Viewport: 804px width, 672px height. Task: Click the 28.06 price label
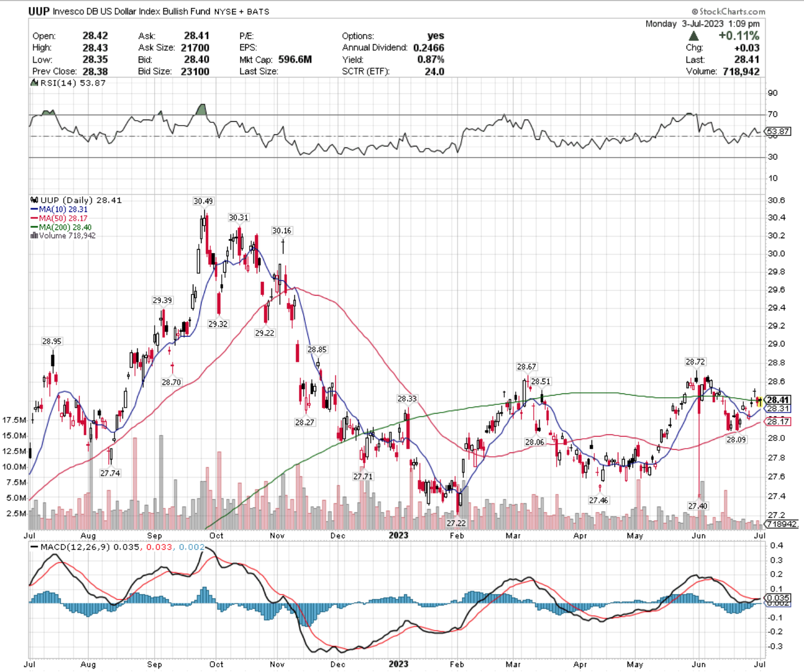pyautogui.click(x=535, y=442)
